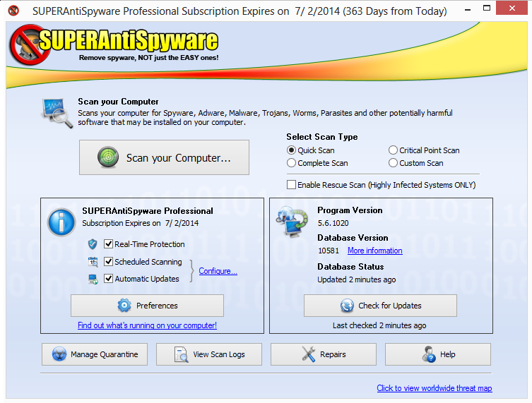Maximize the SUPERAntiSpyware window
The image size is (532, 403).
pos(487,8)
